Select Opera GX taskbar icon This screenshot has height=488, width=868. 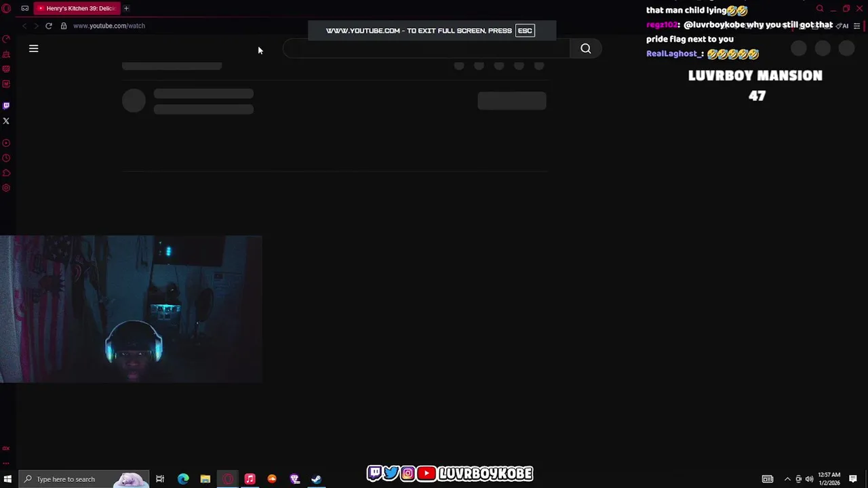(x=228, y=479)
